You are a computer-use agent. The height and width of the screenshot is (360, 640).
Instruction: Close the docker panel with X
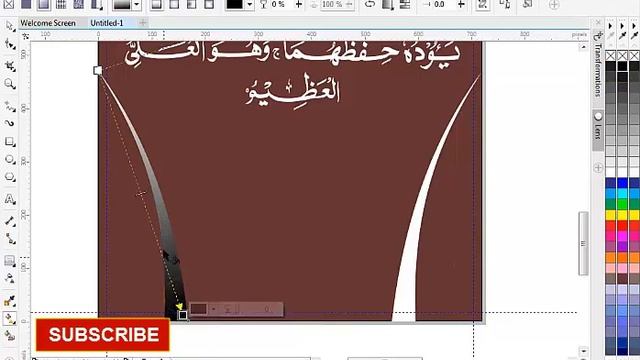(x=598, y=22)
